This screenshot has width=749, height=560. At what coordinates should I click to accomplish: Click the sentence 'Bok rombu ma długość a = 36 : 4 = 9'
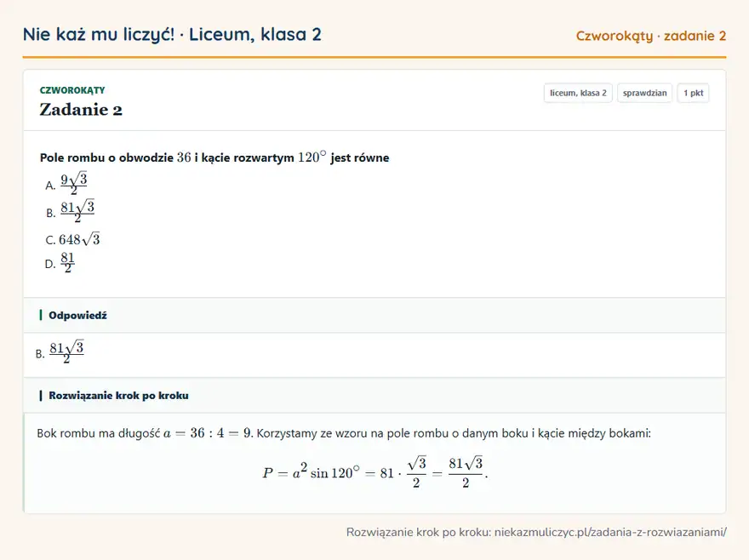[x=144, y=433]
